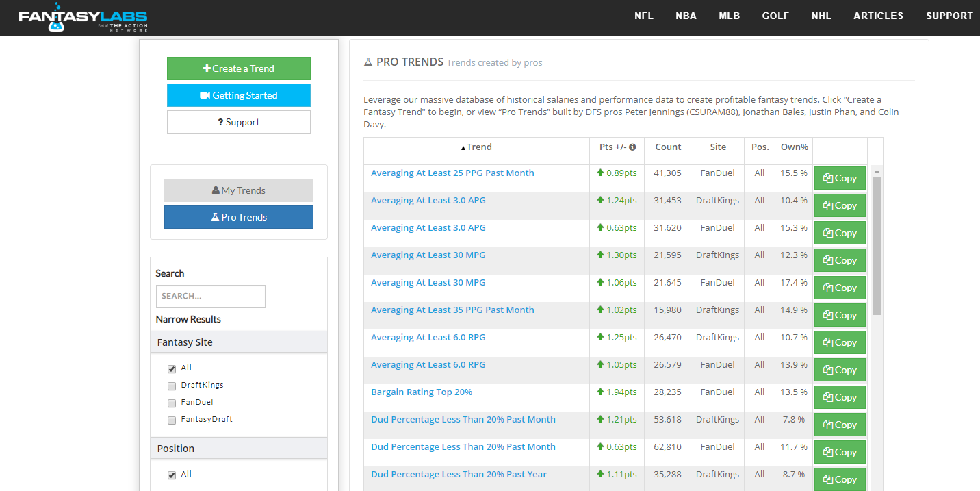Open Averaging At Least 25 PPG Past Month

click(x=452, y=173)
